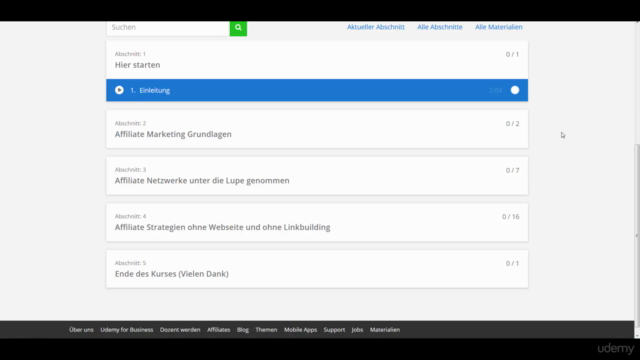Click the 0 / 7 progress counter
640x360 pixels.
pos(512,170)
